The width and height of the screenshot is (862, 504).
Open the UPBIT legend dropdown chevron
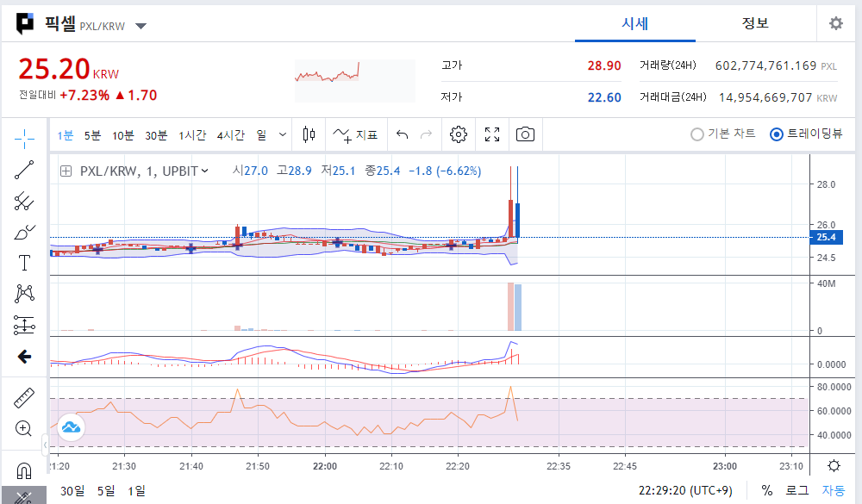tap(205, 171)
